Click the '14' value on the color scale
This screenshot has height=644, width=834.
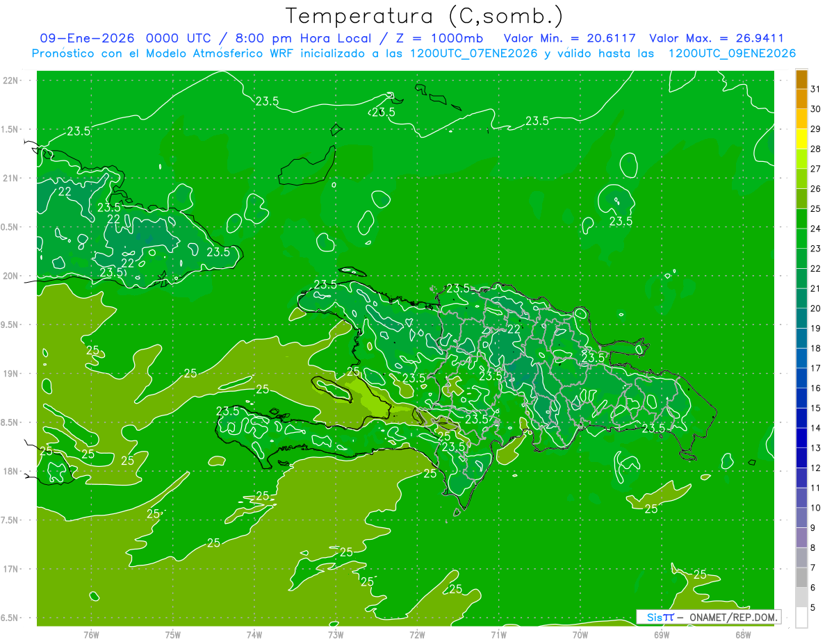(x=815, y=428)
